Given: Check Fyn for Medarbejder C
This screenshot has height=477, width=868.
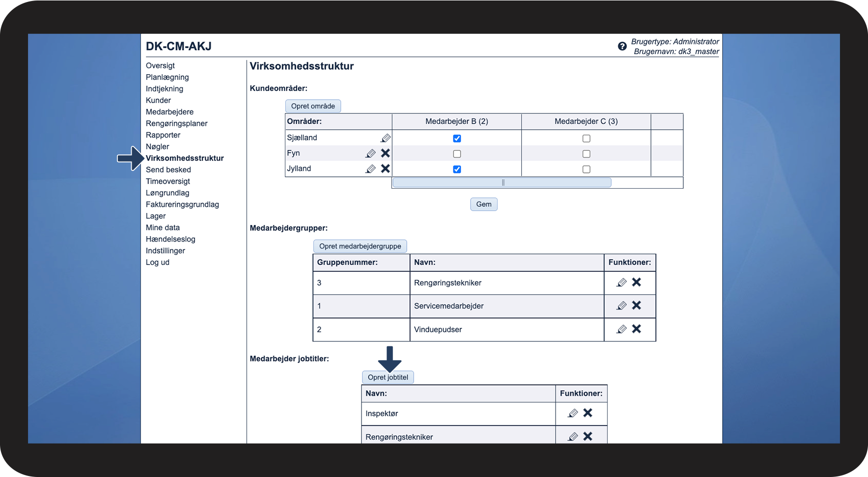Looking at the screenshot, I should pyautogui.click(x=587, y=154).
